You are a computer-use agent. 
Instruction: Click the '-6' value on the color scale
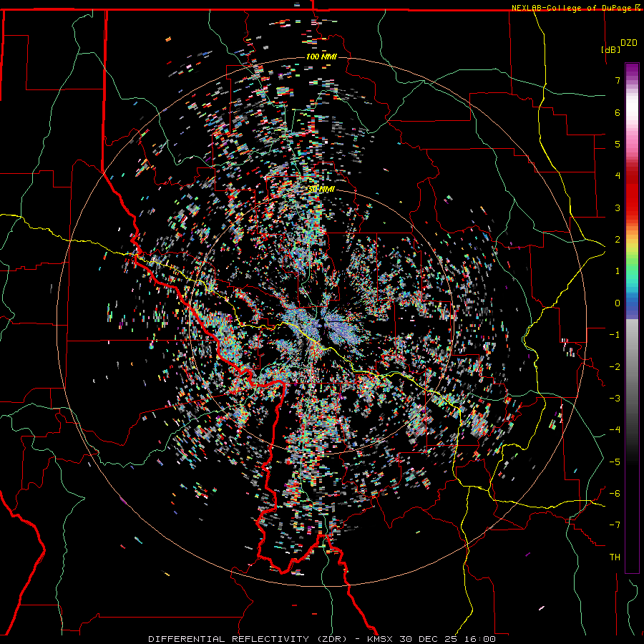pos(615,494)
